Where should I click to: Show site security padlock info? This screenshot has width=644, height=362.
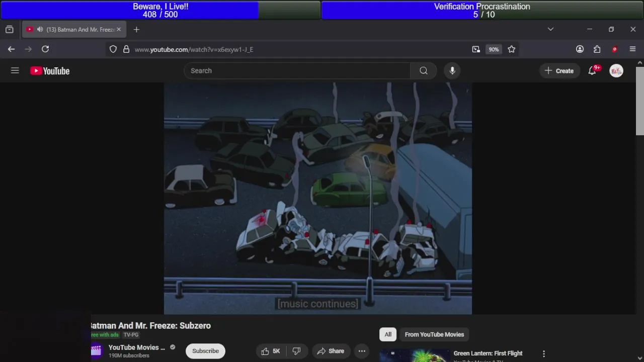tap(126, 49)
